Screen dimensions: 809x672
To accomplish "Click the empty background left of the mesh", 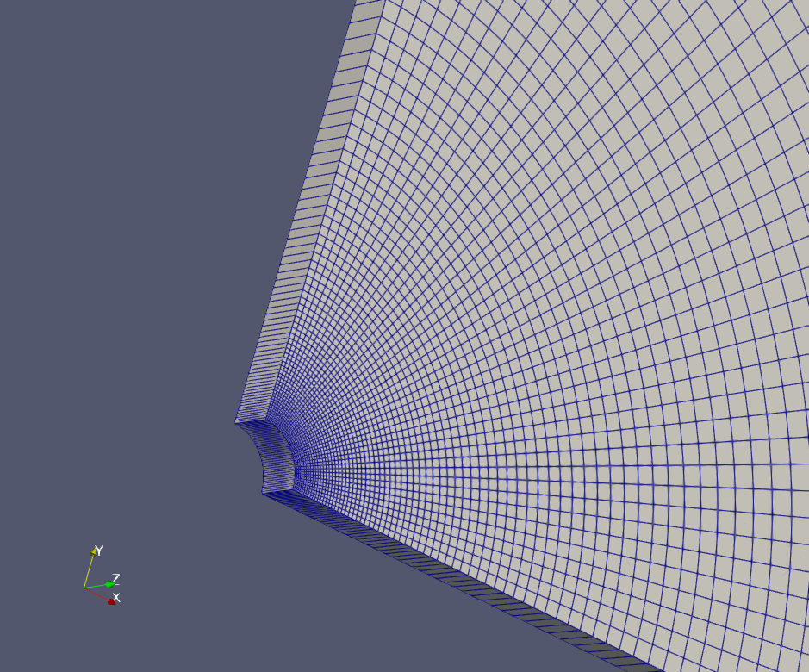I will (129, 258).
